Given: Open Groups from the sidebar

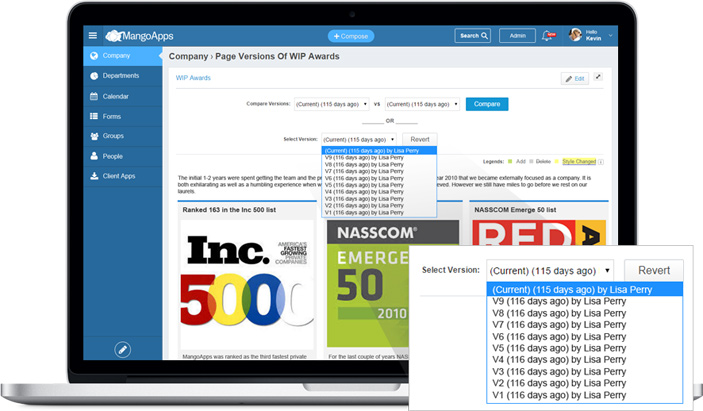Looking at the screenshot, I should click(x=123, y=136).
